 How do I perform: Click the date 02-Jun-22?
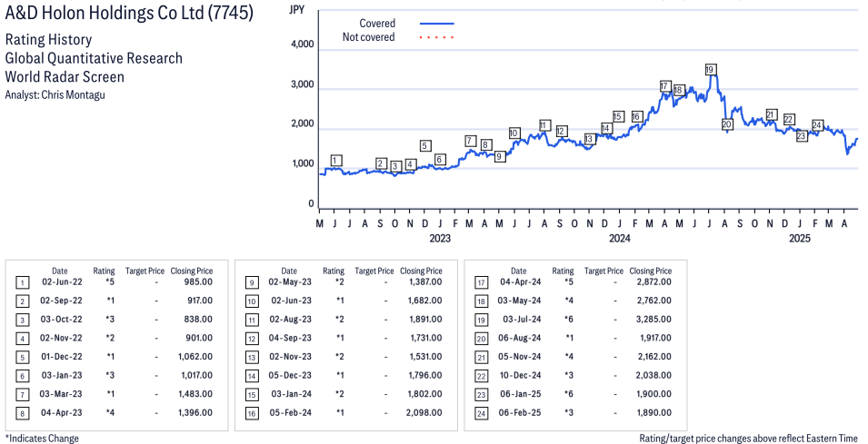tap(62, 282)
